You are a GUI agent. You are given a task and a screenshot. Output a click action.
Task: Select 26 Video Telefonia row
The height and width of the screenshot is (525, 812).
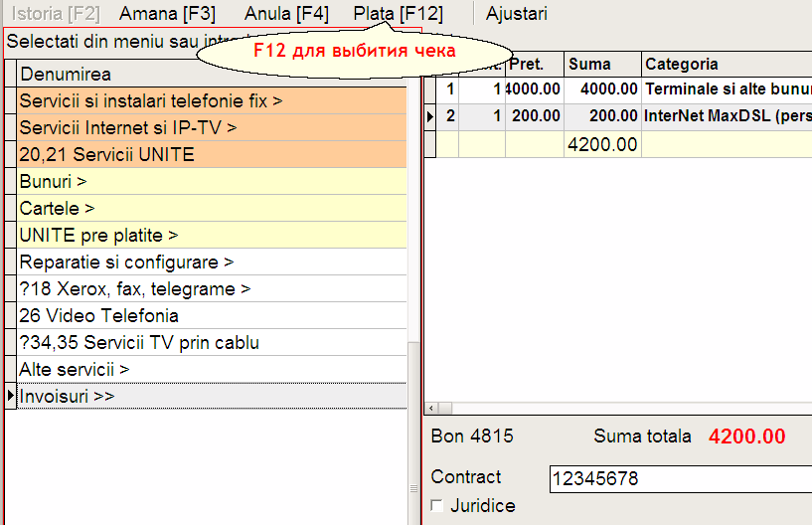tap(212, 316)
